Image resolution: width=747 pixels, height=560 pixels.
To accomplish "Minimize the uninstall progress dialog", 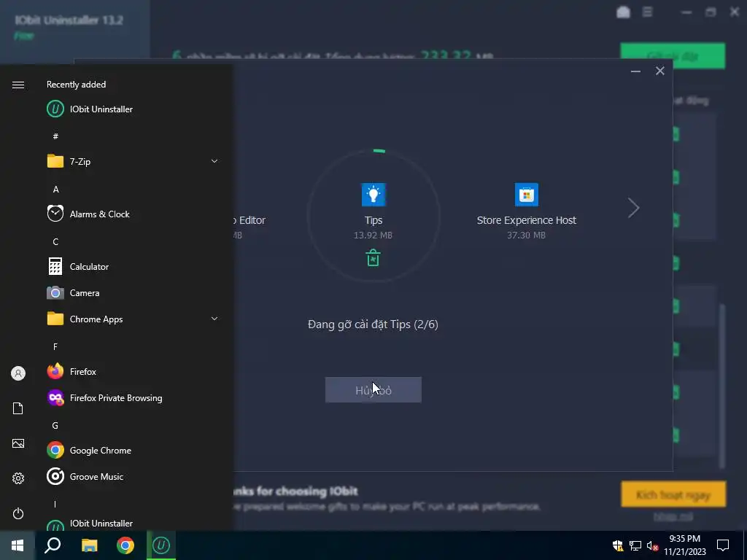I will pos(635,71).
